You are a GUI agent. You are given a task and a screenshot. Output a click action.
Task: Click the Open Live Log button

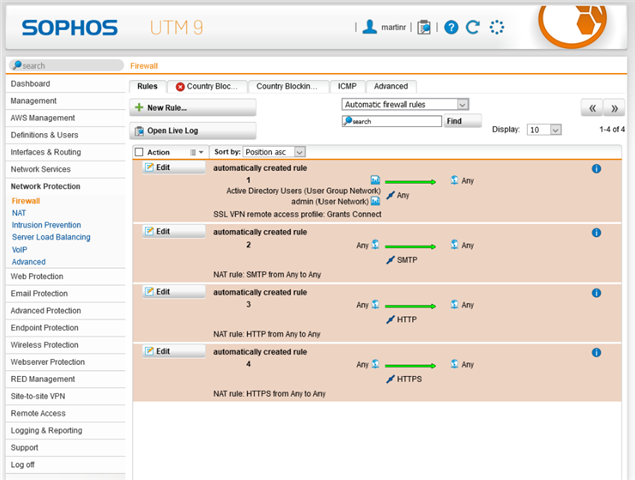(x=193, y=131)
